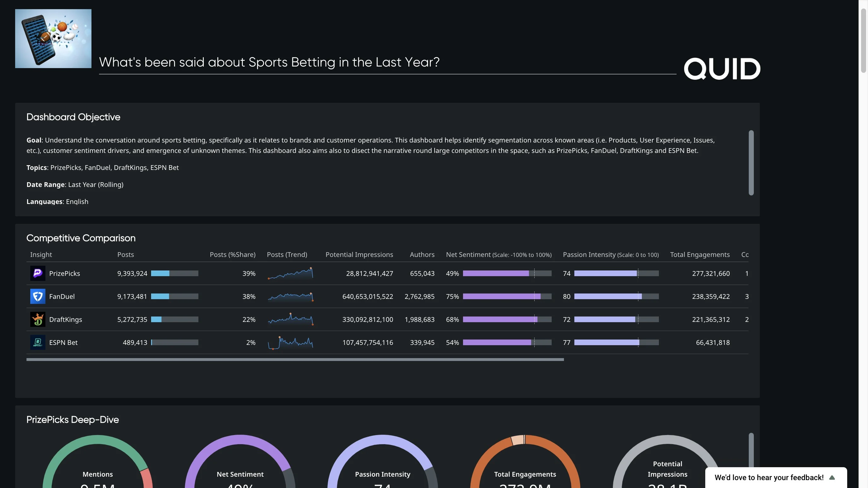
Task: Click the Competitive Comparison section heading
Action: coord(81,238)
